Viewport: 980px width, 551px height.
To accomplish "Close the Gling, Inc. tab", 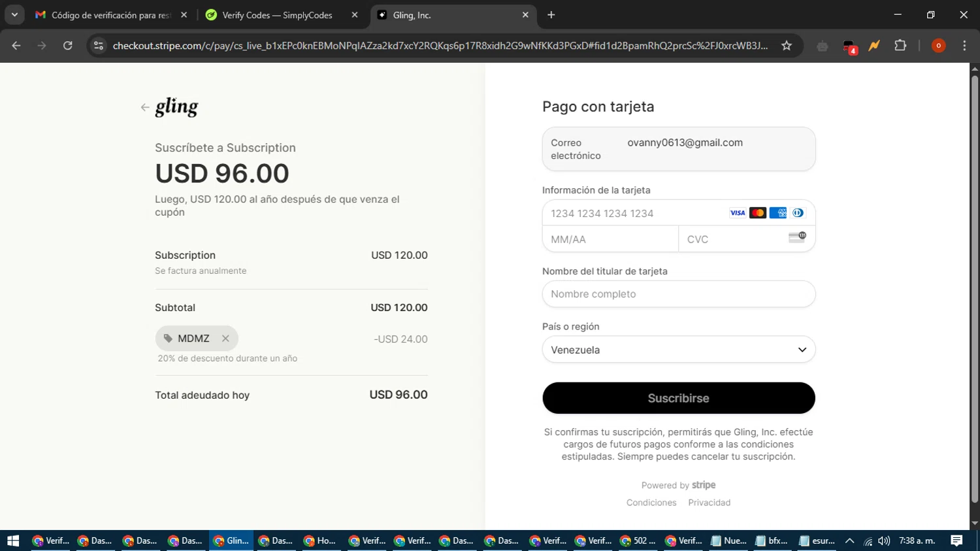I will click(x=525, y=15).
